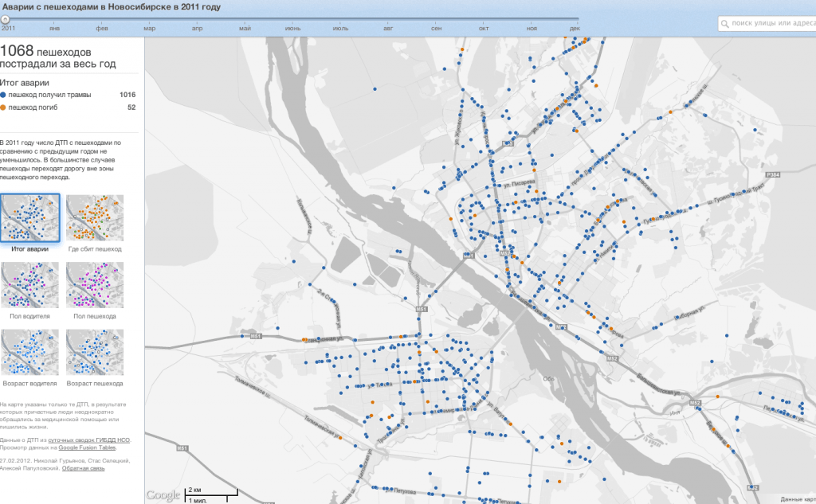The width and height of the screenshot is (816, 504).
Task: Switch to 'Где сбит пешеход' map view
Action: click(95, 217)
